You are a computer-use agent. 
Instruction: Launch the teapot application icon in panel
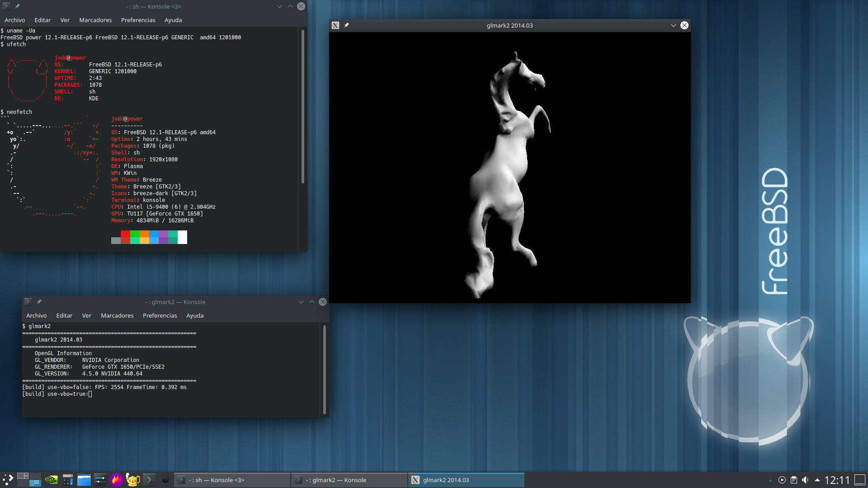pos(133,480)
